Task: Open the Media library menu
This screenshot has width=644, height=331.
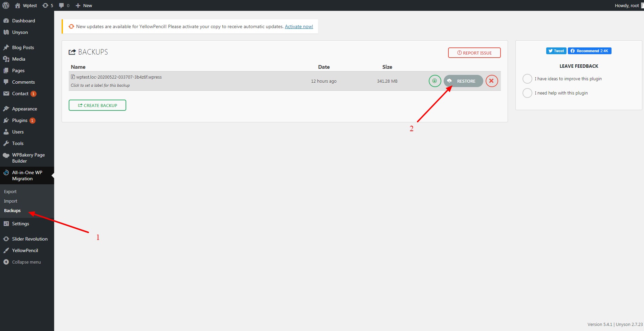Action: (x=27, y=59)
